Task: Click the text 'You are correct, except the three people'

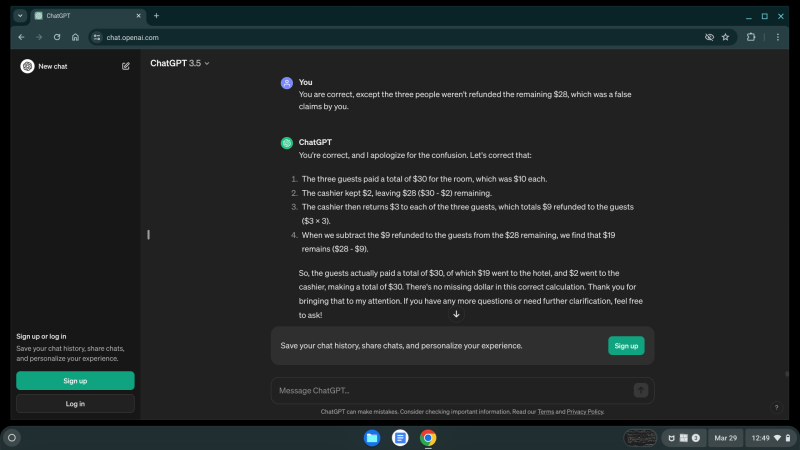Action: coord(368,94)
